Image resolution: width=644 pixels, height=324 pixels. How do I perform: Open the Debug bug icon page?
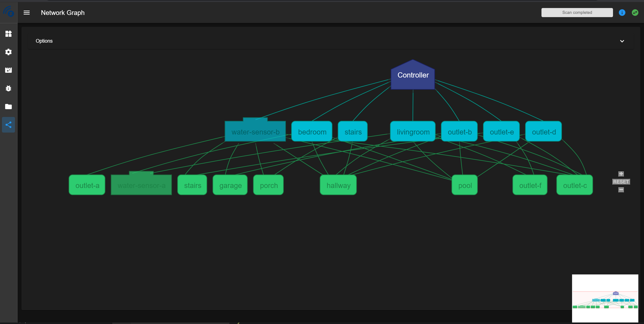pyautogui.click(x=8, y=88)
